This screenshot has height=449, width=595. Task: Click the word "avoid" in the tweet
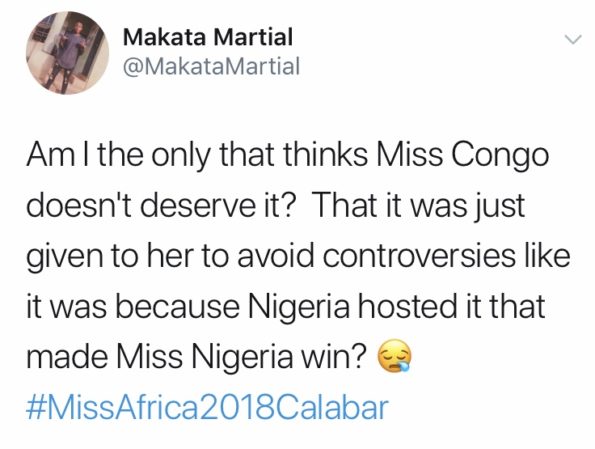(276, 255)
